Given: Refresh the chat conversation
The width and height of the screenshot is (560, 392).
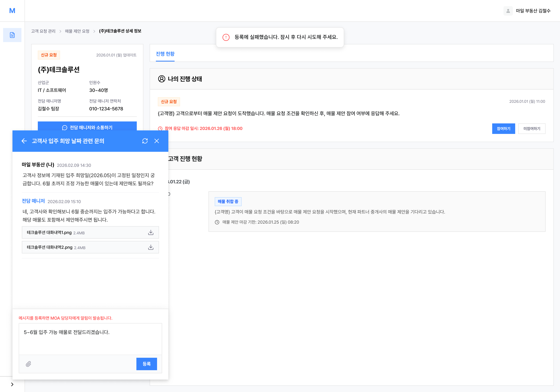Looking at the screenshot, I should [145, 141].
